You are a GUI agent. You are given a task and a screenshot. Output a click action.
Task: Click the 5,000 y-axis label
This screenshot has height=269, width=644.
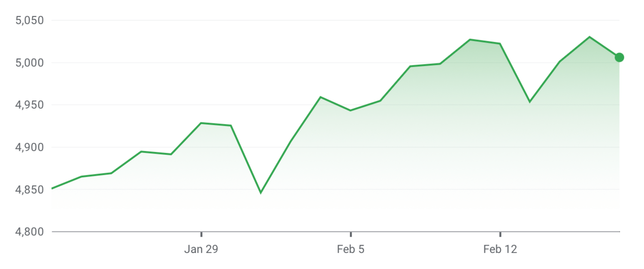[30, 63]
